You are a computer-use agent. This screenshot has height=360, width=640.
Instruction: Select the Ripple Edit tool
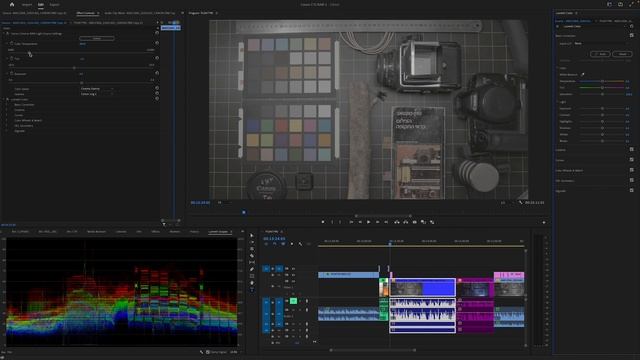coord(252,249)
